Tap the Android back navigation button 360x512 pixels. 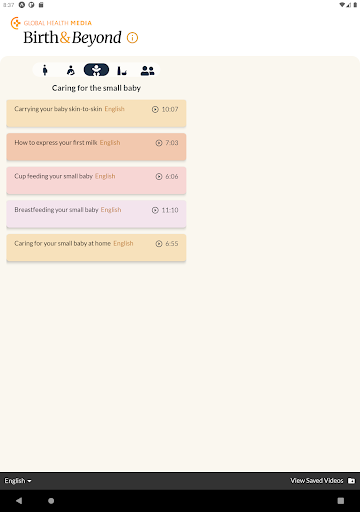[x=19, y=501]
